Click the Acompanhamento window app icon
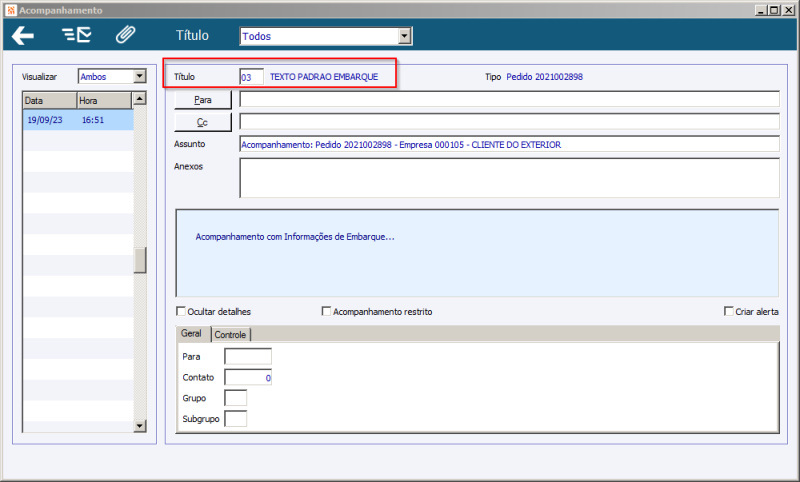800x482 pixels. [x=11, y=10]
